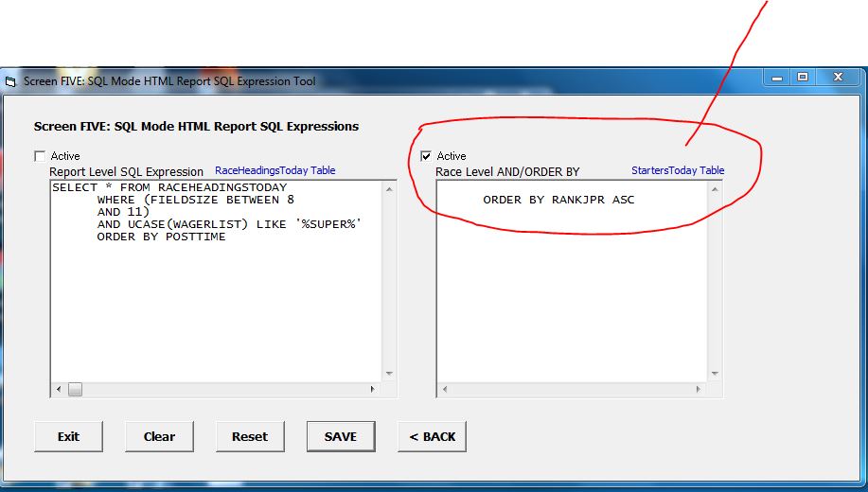This screenshot has width=868, height=492.
Task: Go to previous screen with < BACK
Action: [432, 437]
